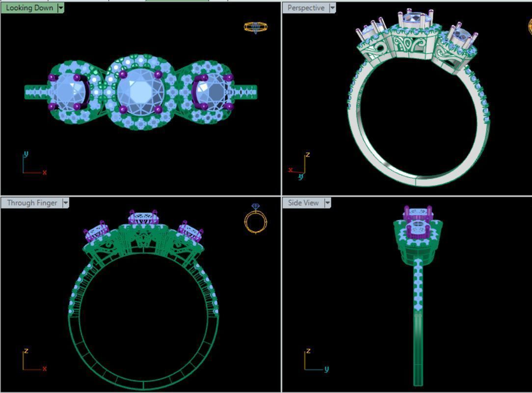The width and height of the screenshot is (532, 393).
Task: Select the Perspective viewport title
Action: [306, 8]
